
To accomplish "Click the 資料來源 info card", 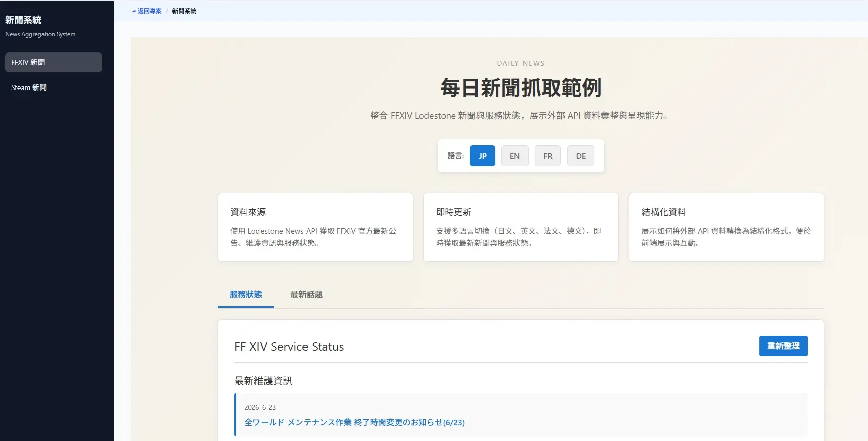I will pos(315,227).
